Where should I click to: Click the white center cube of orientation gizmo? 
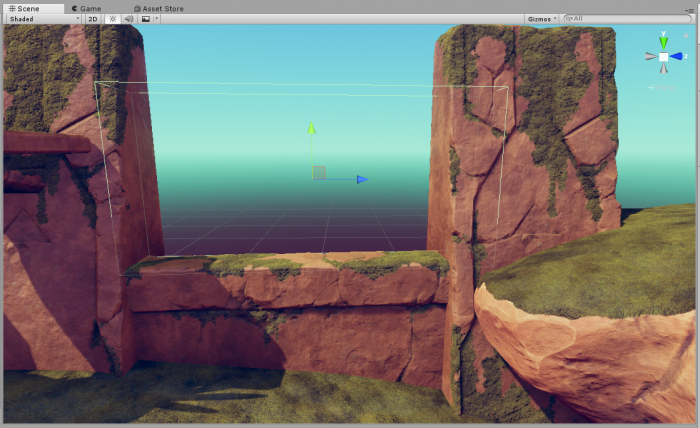click(663, 57)
